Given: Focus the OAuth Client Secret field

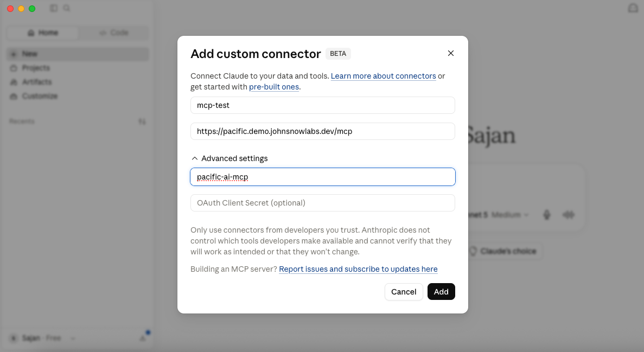Looking at the screenshot, I should pyautogui.click(x=323, y=203).
